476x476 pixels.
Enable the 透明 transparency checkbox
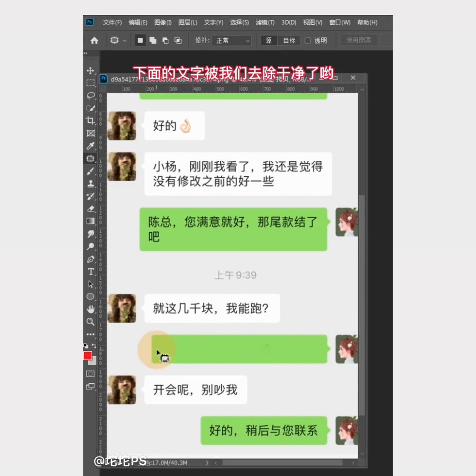307,40
